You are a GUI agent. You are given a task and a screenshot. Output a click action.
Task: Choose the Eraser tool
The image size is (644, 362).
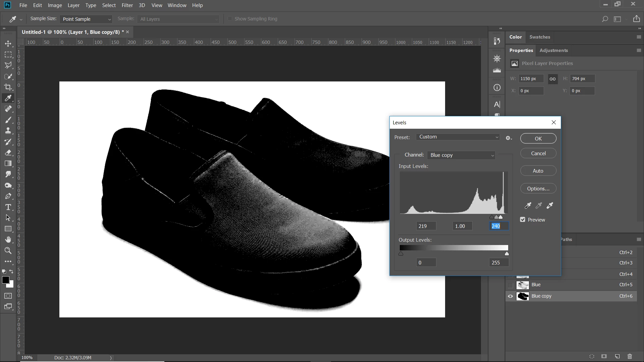click(8, 153)
